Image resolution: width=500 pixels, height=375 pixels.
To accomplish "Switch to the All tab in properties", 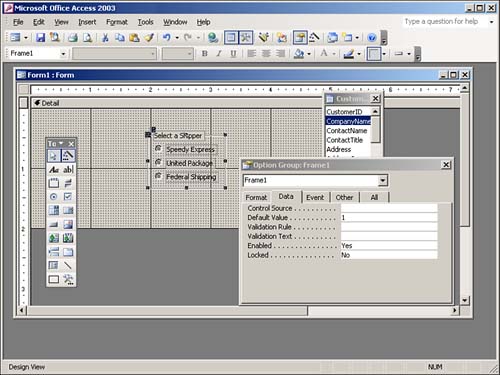I will pos(374,197).
